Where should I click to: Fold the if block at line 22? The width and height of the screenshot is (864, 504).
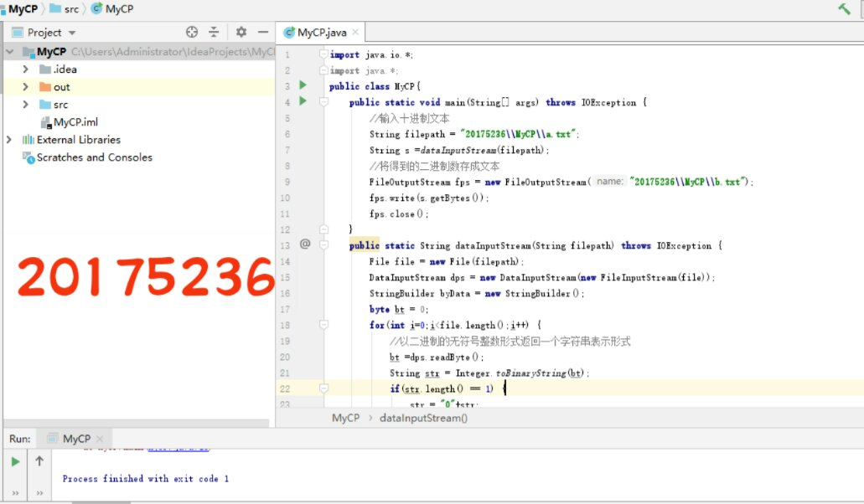pyautogui.click(x=324, y=388)
